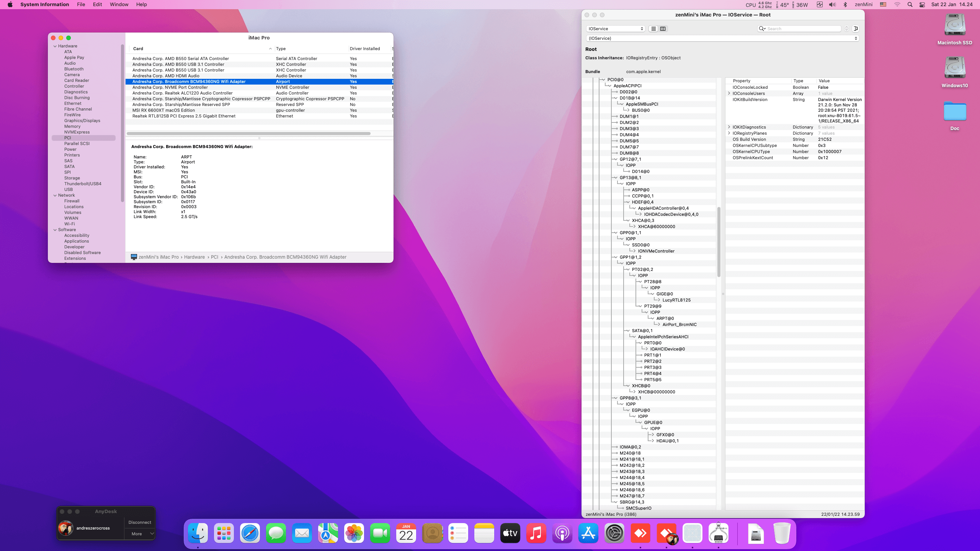Click the IORegistry tree vertical scrollbar

(719, 242)
